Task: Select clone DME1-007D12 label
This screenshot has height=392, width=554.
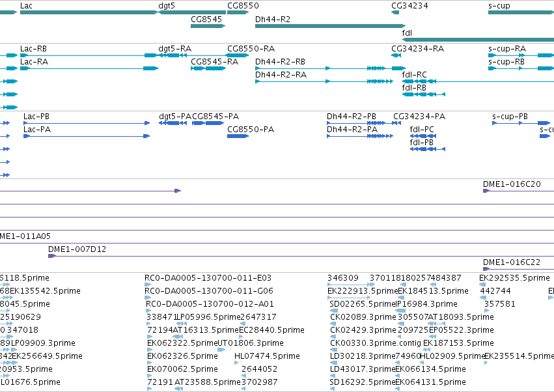Action: pyautogui.click(x=77, y=249)
